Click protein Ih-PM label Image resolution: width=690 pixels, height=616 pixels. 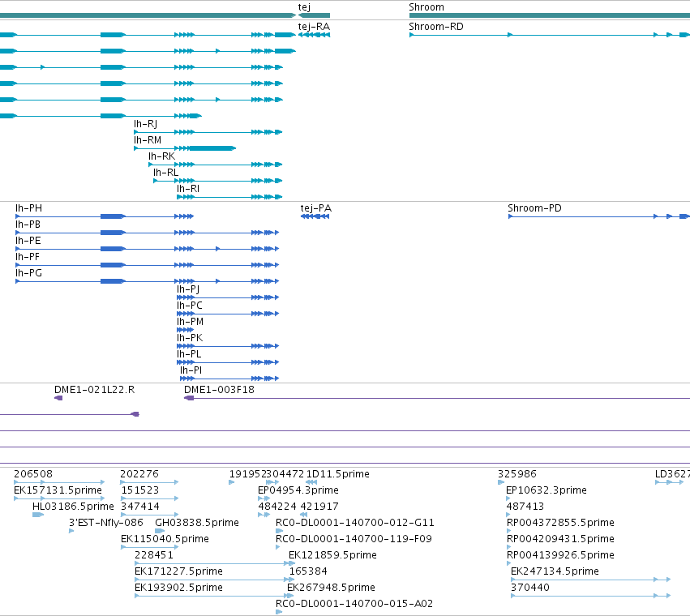pos(190,322)
